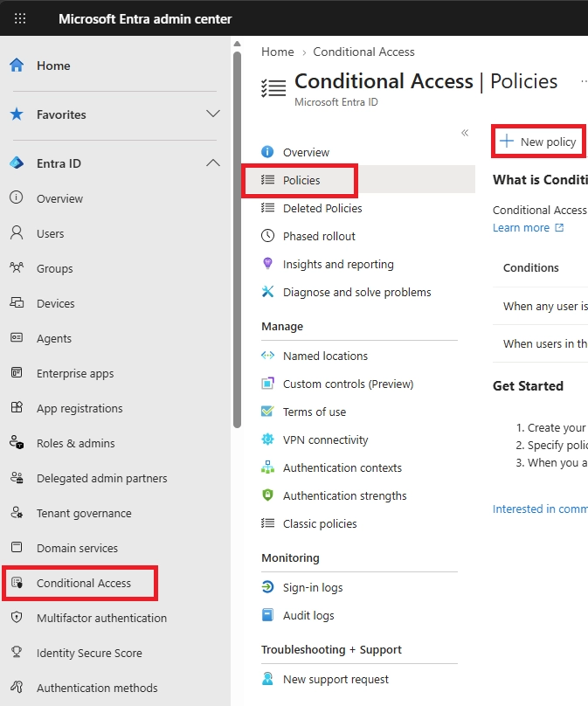The image size is (588, 706).
Task: Click the Identity Secure Score trophy icon
Action: click(17, 653)
